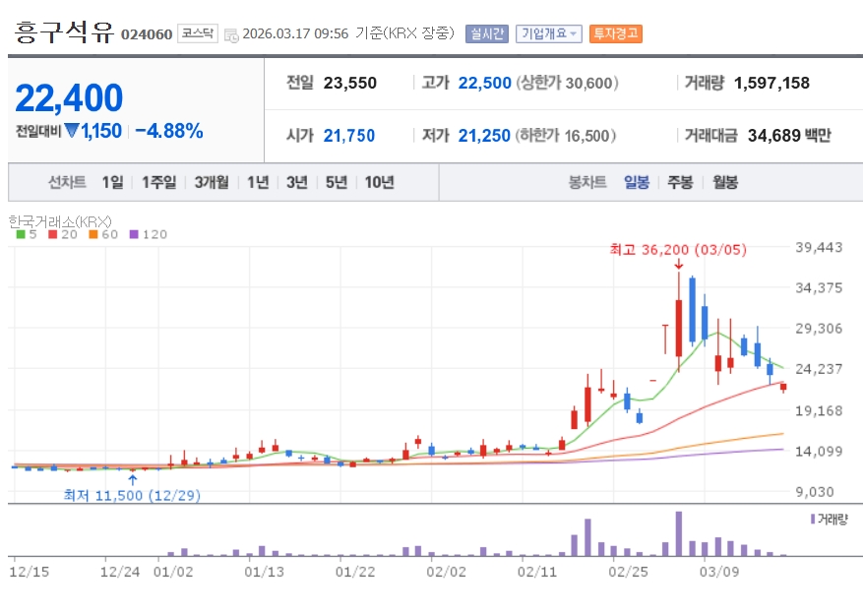This screenshot has height=616, width=863.
Task: Click the 코스닥 market label
Action: pos(198,33)
